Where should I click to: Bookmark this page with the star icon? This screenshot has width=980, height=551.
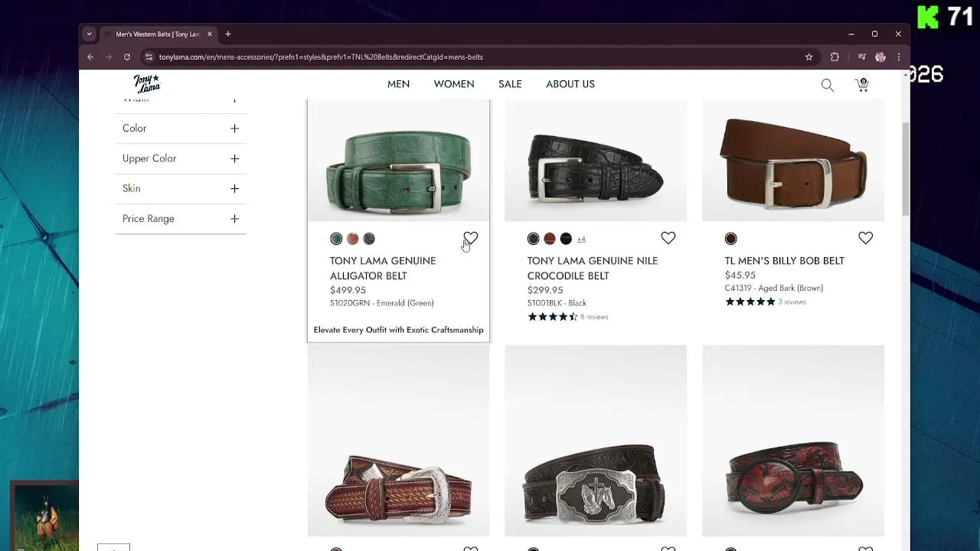pyautogui.click(x=808, y=57)
